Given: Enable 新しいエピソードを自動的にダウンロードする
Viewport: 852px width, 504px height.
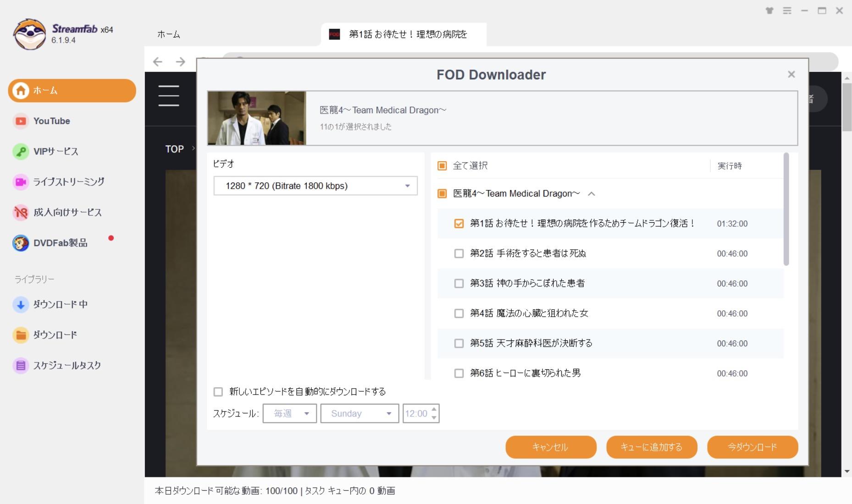Looking at the screenshot, I should 218,392.
